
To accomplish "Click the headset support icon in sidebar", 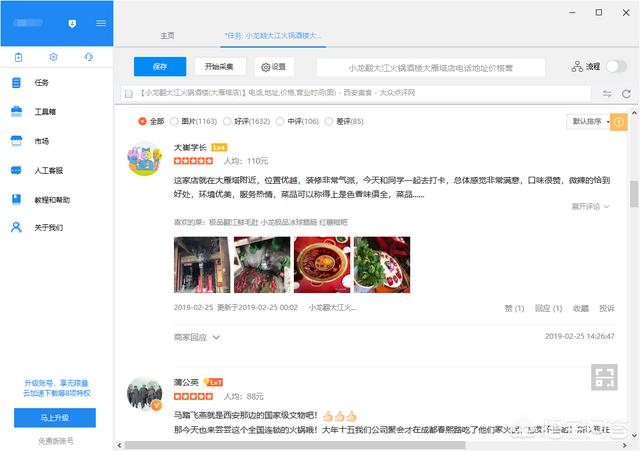I will point(89,57).
